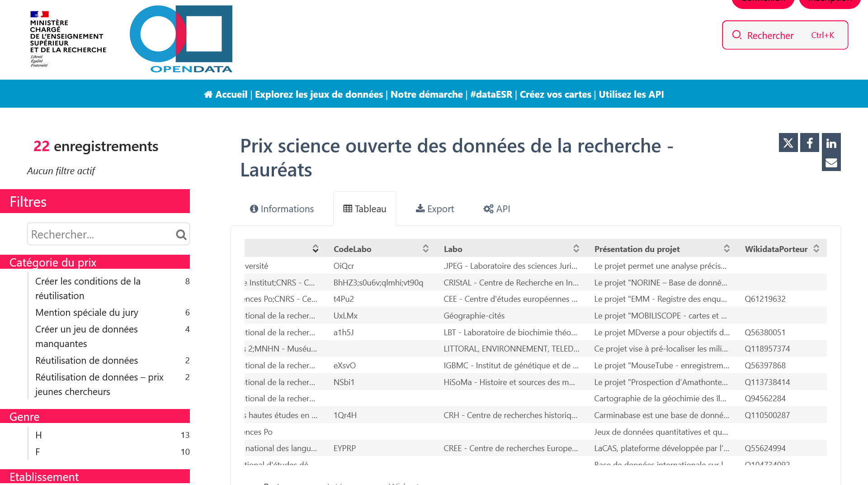Open Créez vos cartes
This screenshot has height=485, width=868.
coord(555,94)
